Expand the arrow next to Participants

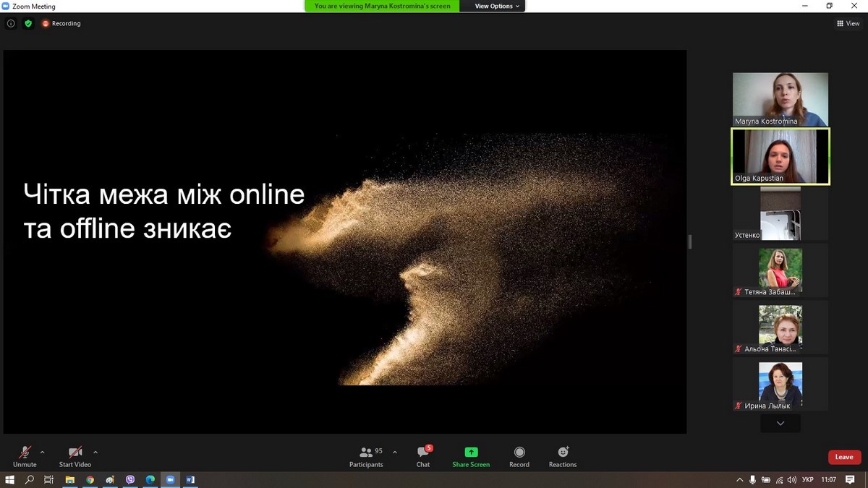pos(395,452)
